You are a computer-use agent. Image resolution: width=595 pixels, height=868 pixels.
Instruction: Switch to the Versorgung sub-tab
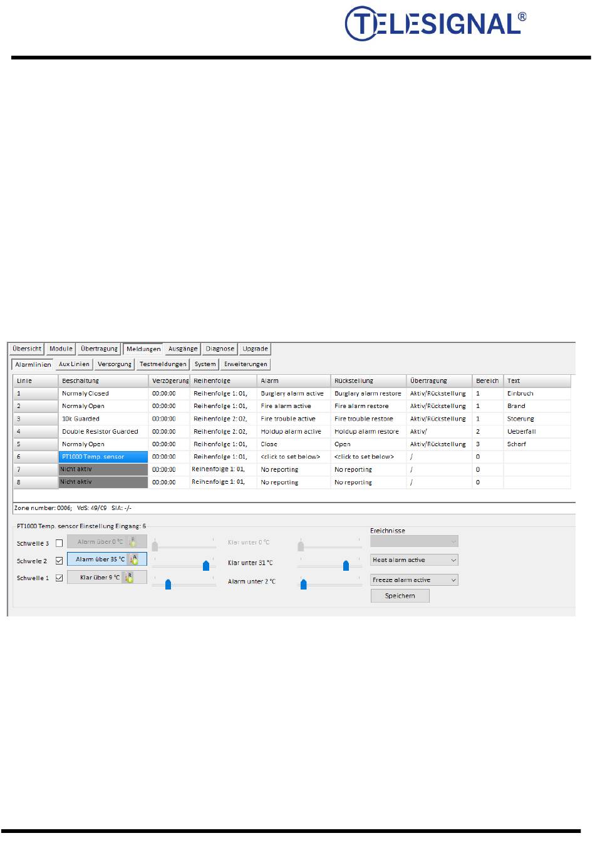point(115,364)
